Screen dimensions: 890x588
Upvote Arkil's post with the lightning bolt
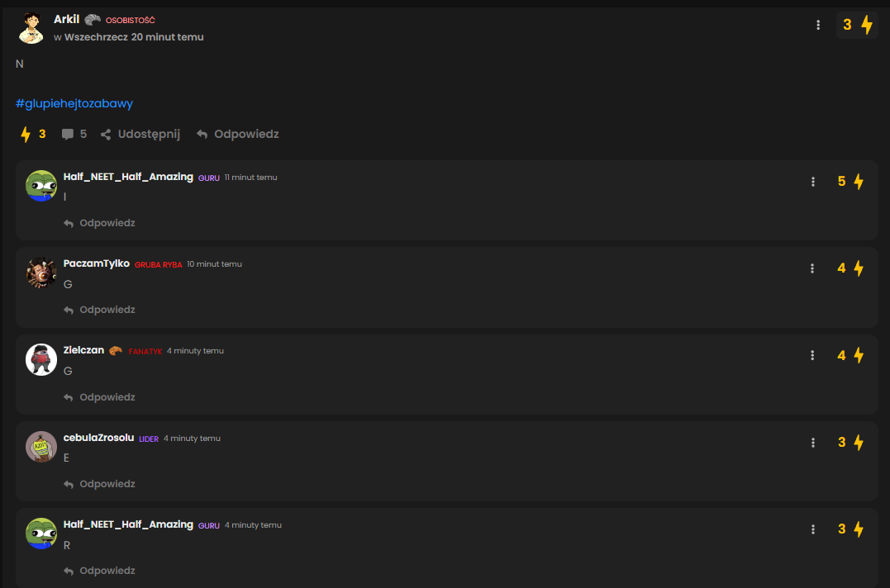867,25
